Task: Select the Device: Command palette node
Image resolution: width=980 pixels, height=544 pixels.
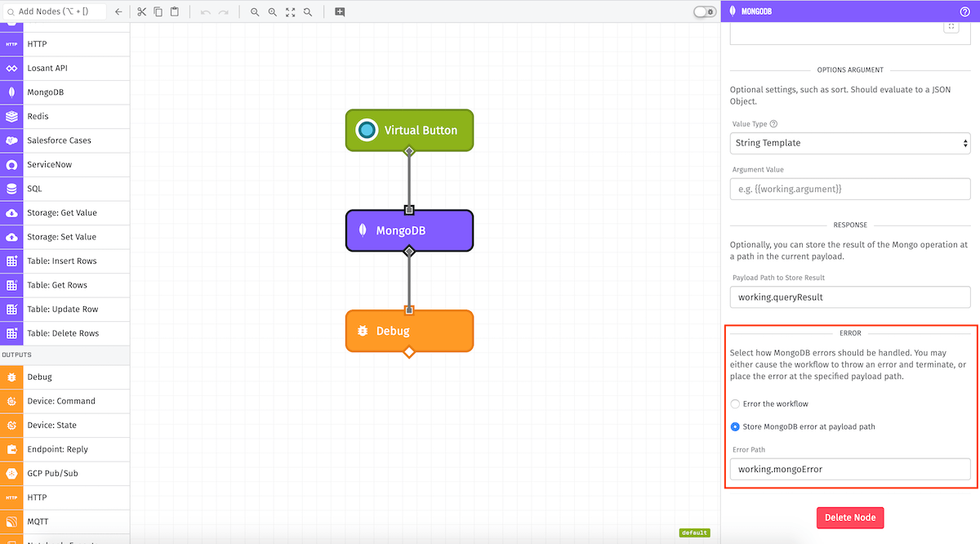Action: coord(65,401)
